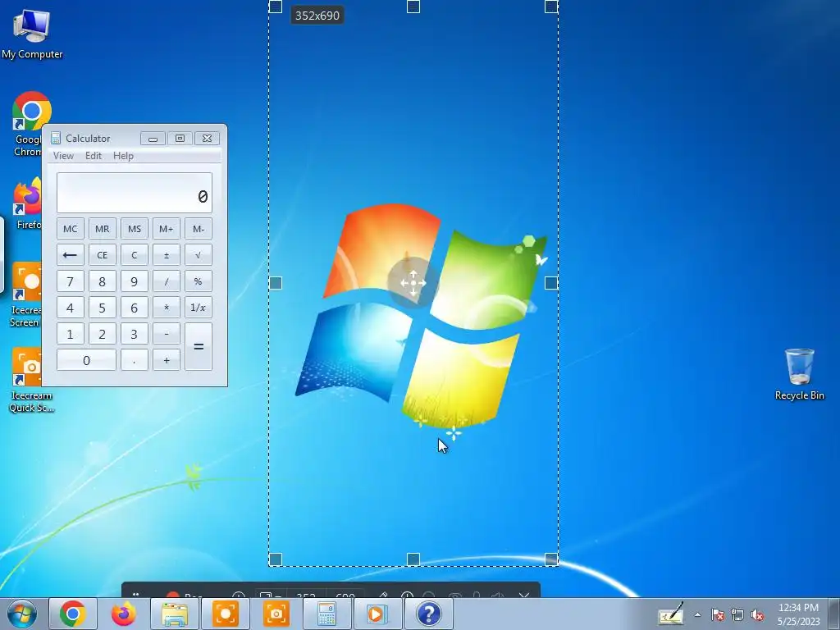Switch to Calculator taskbar button
This screenshot has height=630, width=840.
point(326,614)
